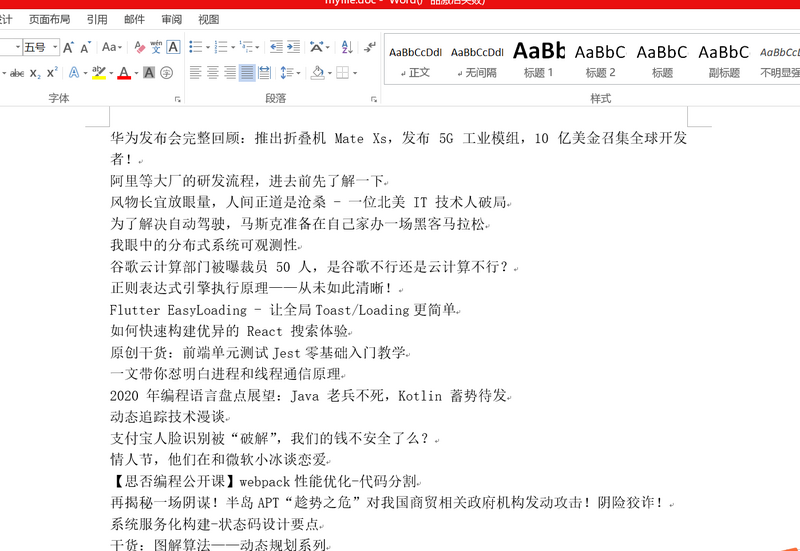
Task: Open shading color dropdown arrow
Action: 330,73
